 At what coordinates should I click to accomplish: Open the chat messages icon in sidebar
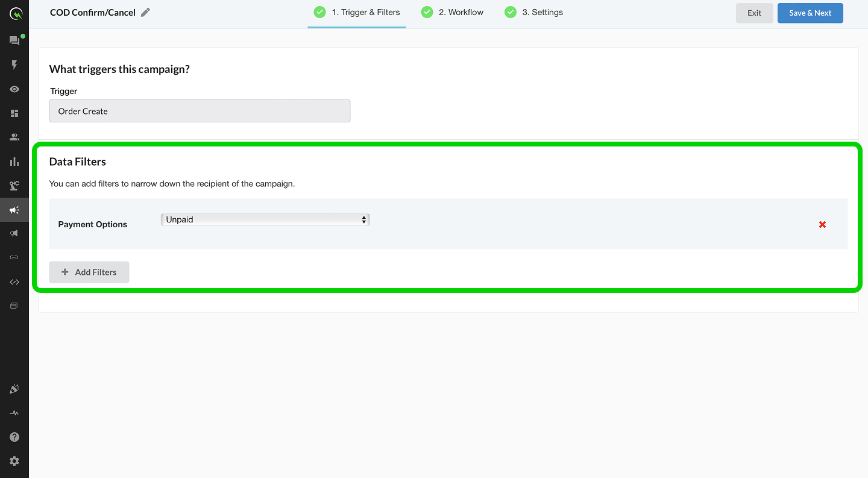[14, 41]
